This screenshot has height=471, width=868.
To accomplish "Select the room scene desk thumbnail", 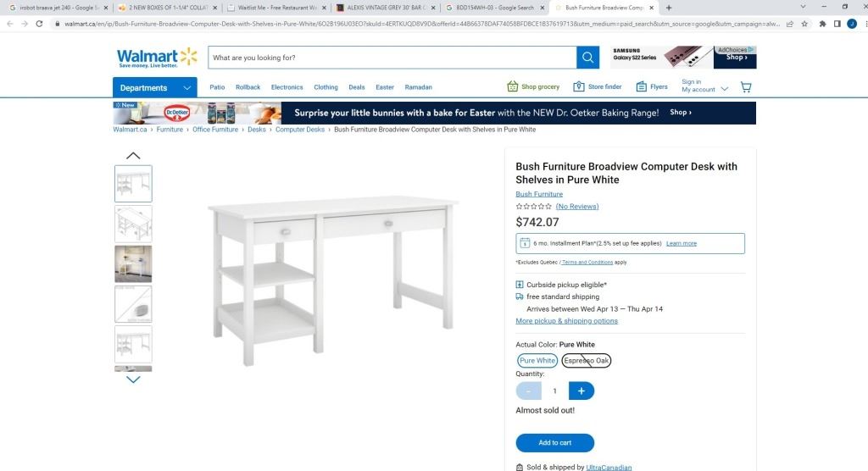I will (x=133, y=264).
